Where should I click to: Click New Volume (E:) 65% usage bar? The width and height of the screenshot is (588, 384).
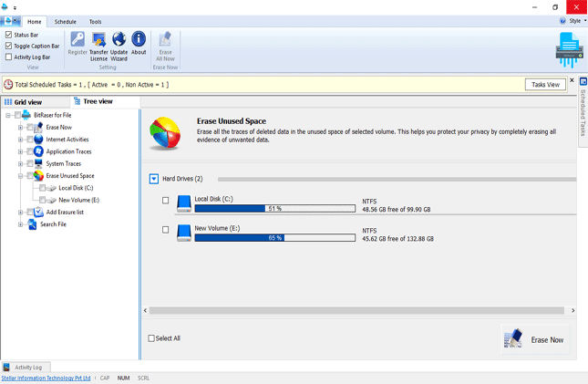275,238
